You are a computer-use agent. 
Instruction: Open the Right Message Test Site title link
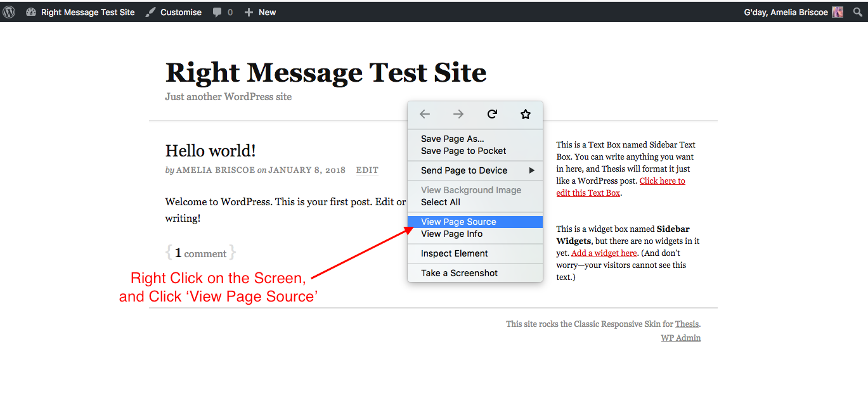coord(326,73)
